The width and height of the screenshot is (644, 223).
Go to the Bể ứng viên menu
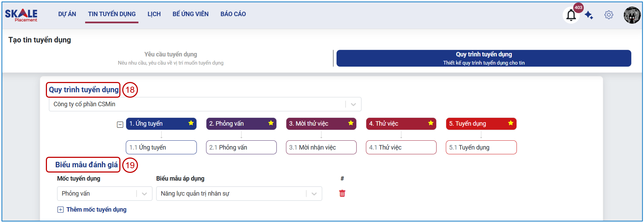coord(190,14)
